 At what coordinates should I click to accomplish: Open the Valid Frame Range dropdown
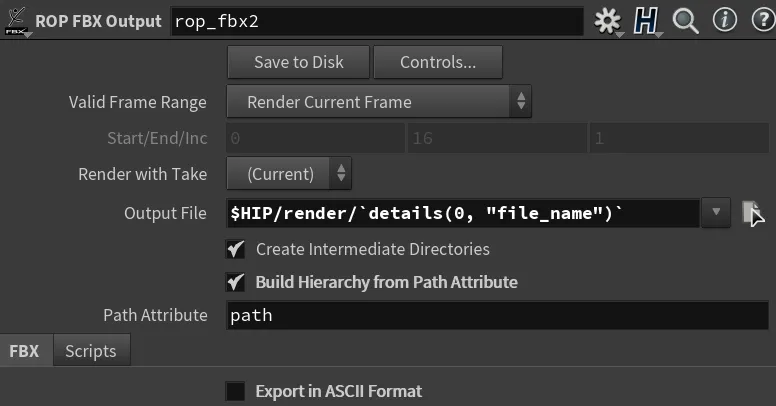pos(379,102)
